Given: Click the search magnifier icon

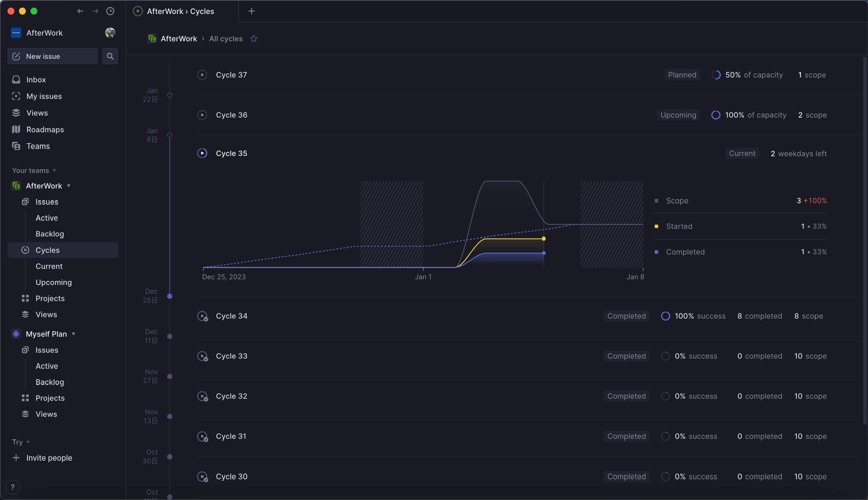Looking at the screenshot, I should 110,56.
